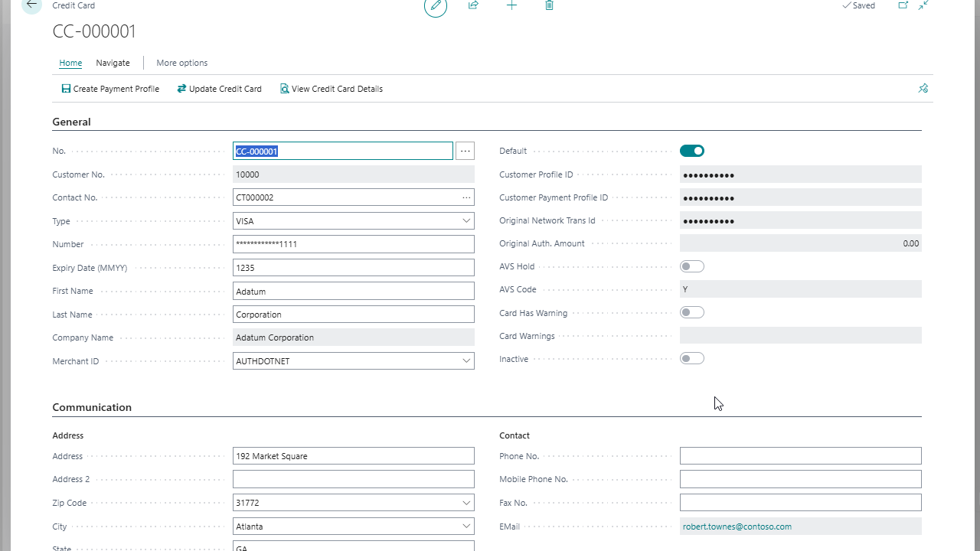Click the pencil edit icon
980x551 pixels.
436,6
